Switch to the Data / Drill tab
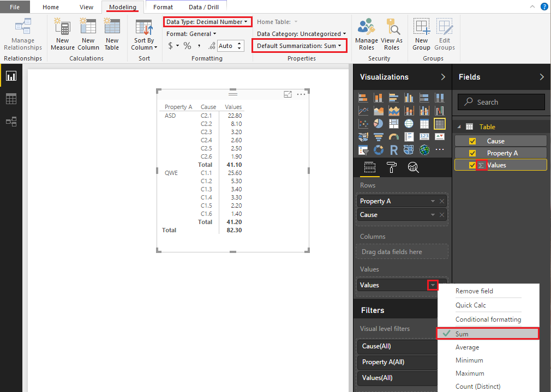551x392 pixels. 204,7
